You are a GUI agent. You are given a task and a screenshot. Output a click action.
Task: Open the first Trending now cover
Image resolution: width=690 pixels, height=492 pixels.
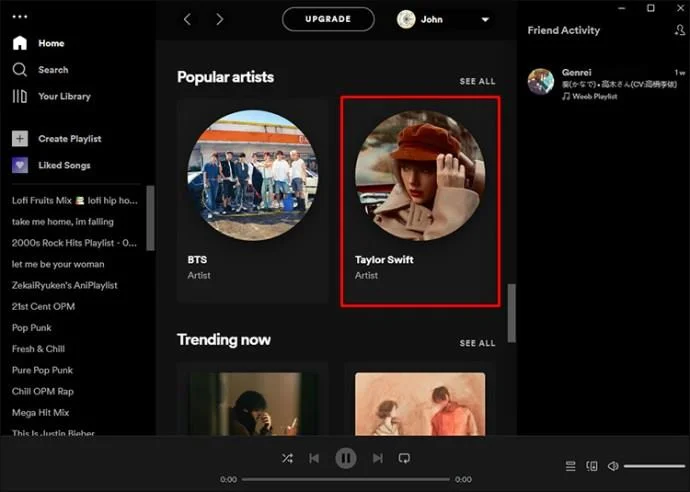coord(253,404)
